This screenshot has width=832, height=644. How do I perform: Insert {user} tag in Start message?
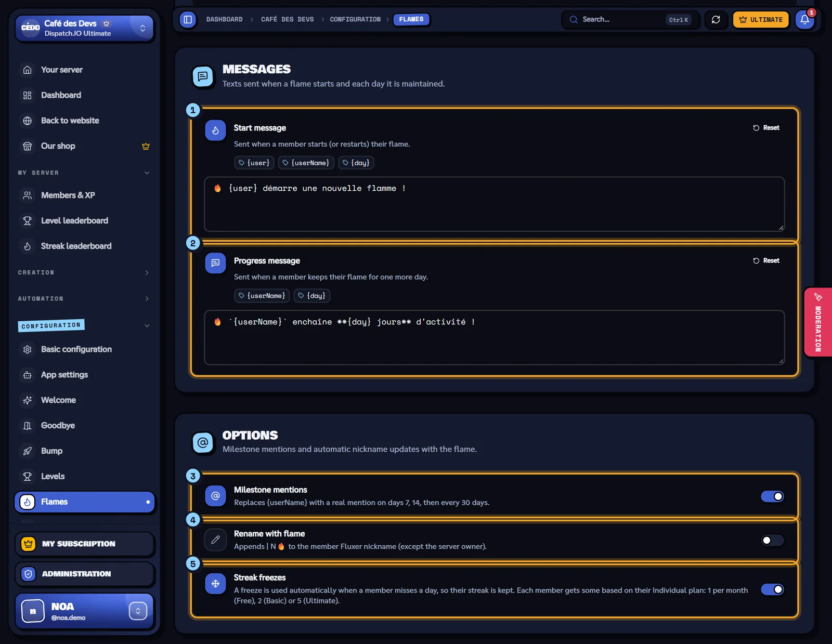coord(254,163)
